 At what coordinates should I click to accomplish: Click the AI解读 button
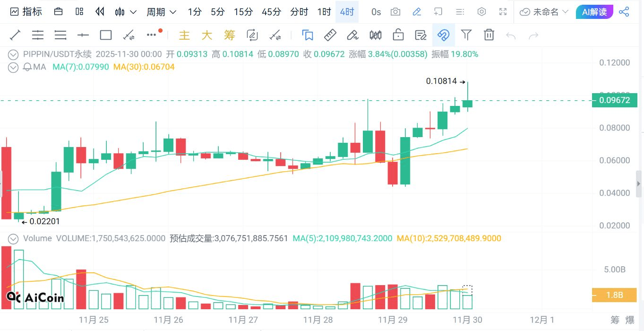click(x=594, y=12)
